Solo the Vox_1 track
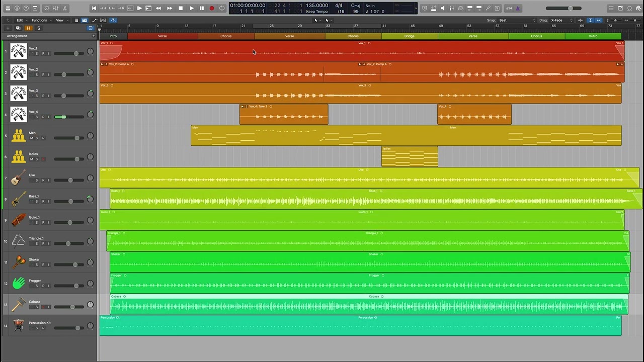644x362 pixels. coord(37,53)
